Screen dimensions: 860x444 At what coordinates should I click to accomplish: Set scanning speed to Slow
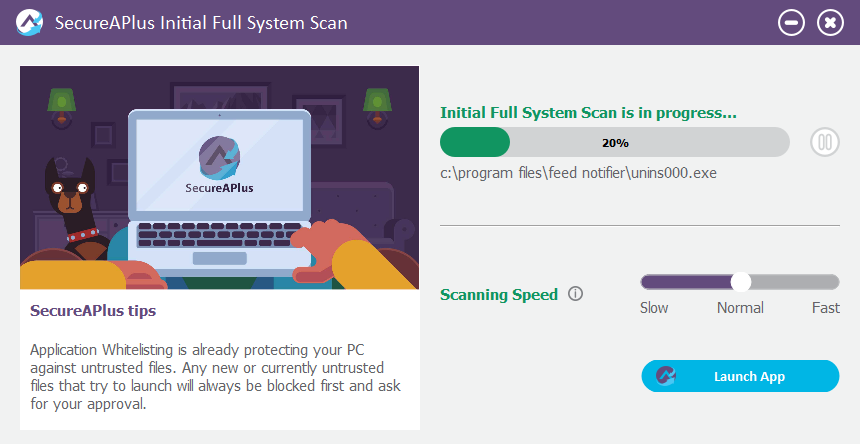(654, 308)
